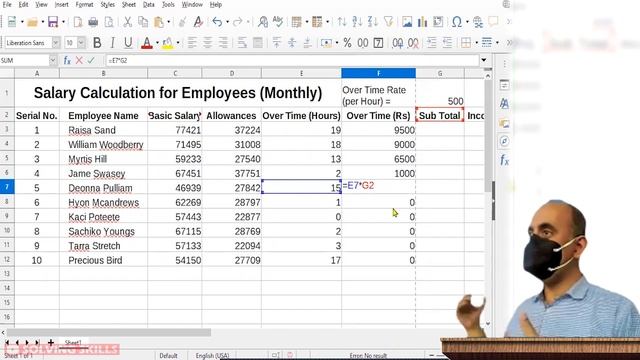
Task: Click the Save document icon
Action: pyautogui.click(x=53, y=22)
